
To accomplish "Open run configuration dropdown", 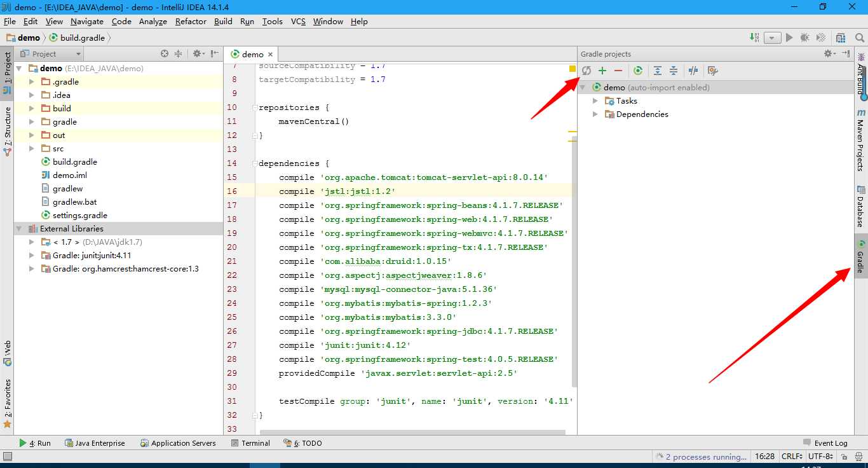I will 773,38.
